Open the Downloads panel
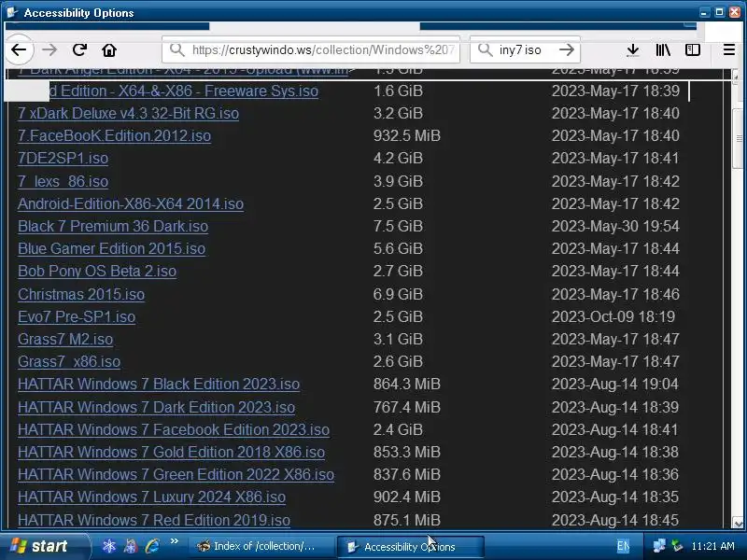 point(633,49)
